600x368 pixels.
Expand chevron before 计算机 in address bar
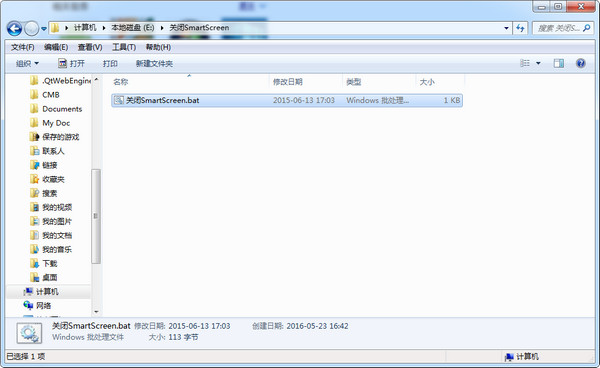67,28
